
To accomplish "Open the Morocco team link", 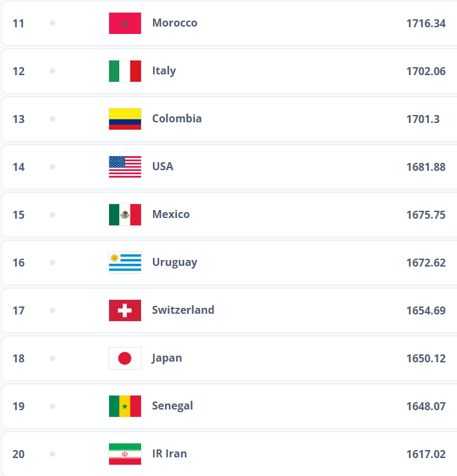I will pos(174,23).
